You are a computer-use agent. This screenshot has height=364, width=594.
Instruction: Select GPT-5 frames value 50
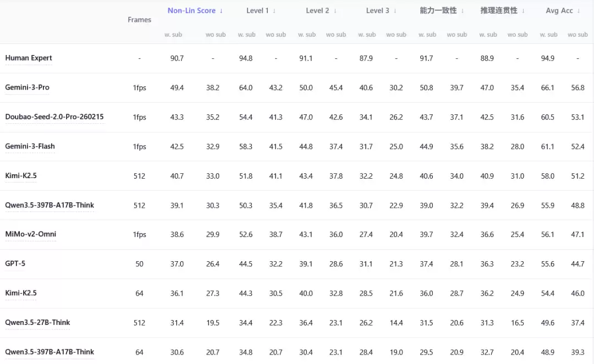click(x=139, y=264)
